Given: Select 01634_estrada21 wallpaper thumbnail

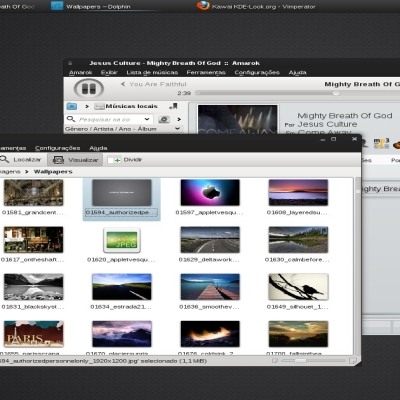Looking at the screenshot, I should pyautogui.click(x=122, y=287).
